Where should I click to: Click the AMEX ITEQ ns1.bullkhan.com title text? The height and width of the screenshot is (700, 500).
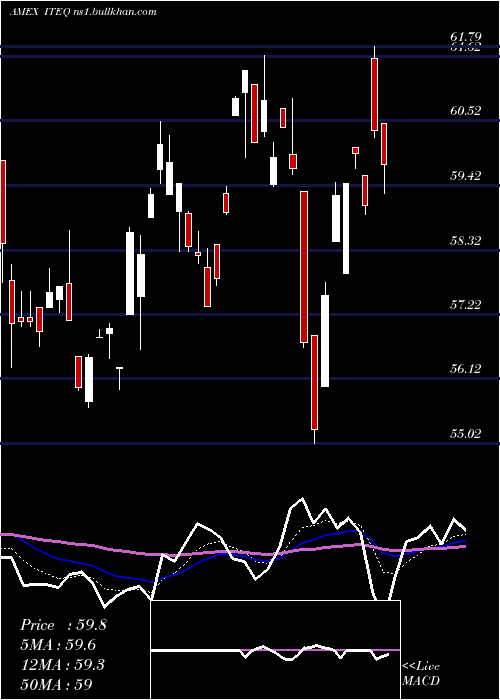click(83, 12)
